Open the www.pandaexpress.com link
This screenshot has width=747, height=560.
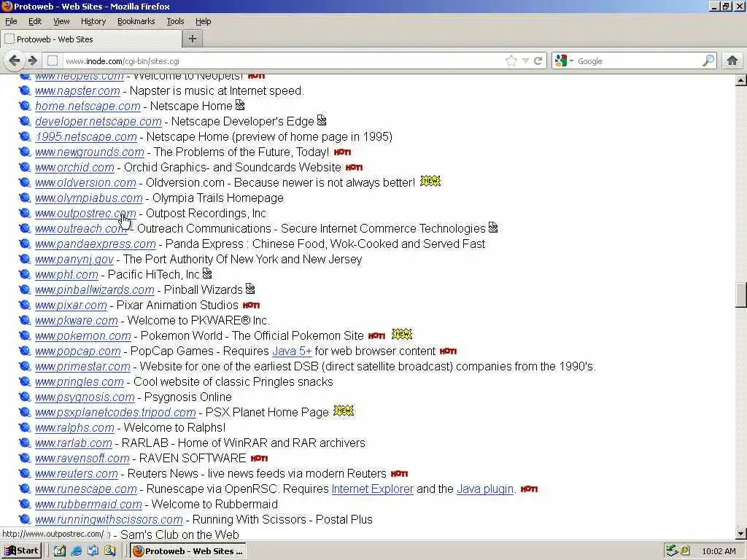pos(96,244)
